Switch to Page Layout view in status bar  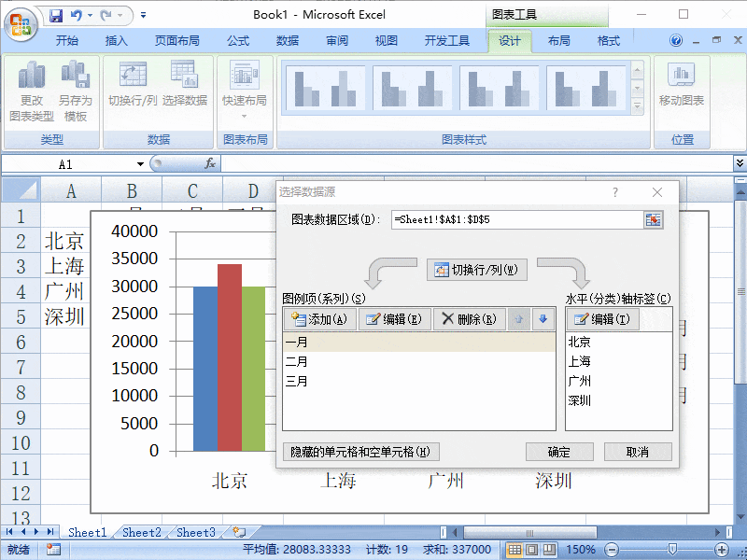529,549
